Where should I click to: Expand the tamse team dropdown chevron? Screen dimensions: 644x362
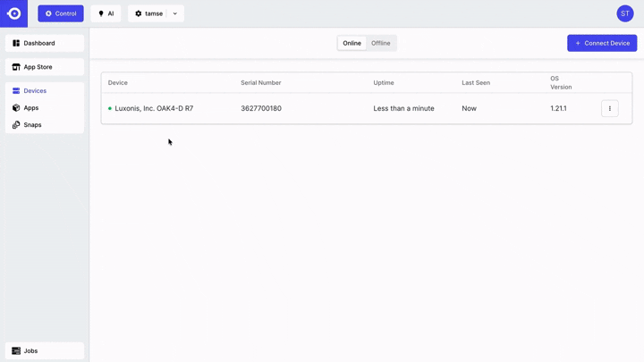175,13
